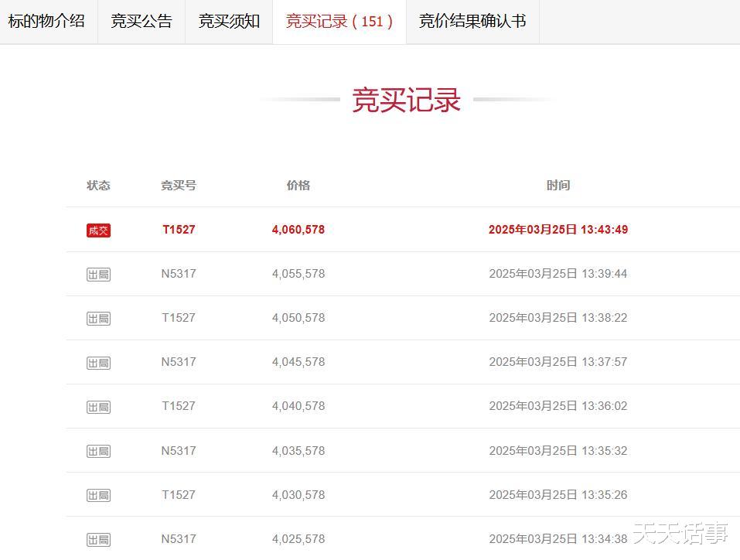Click 出局 badge in the 4,045,578 row
Image resolution: width=740 pixels, height=560 pixels.
click(x=98, y=363)
